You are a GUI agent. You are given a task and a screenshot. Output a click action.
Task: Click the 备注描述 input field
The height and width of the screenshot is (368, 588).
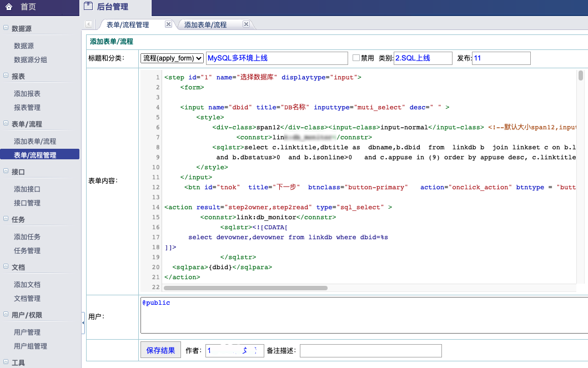click(370, 351)
